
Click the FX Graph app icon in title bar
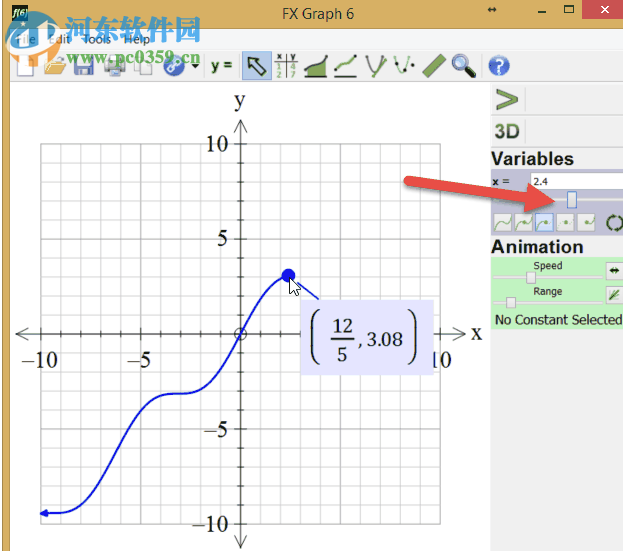click(20, 13)
